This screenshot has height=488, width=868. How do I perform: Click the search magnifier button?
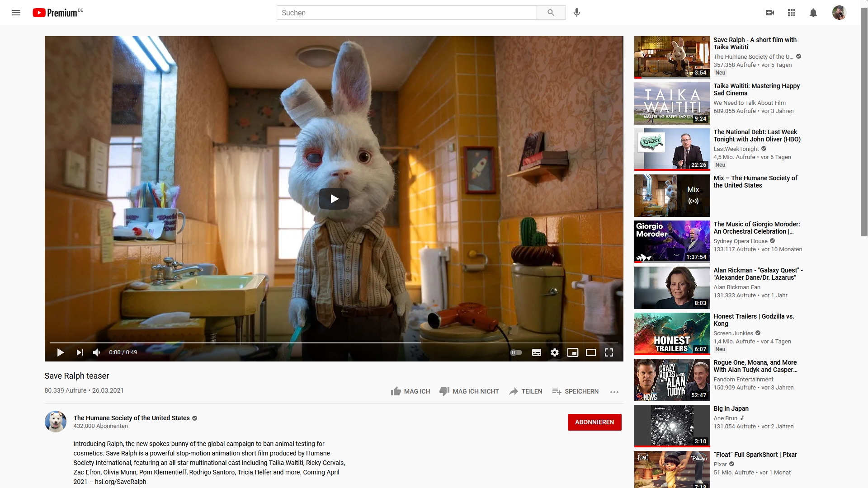[x=551, y=13]
